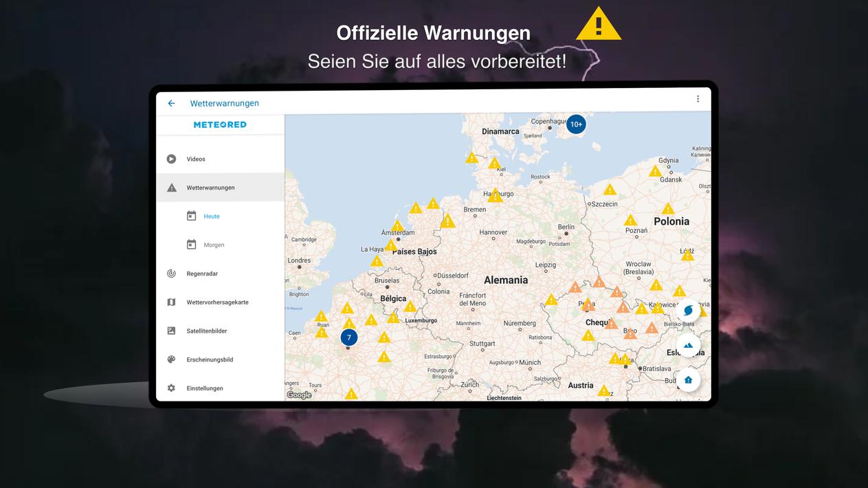Click the Erscheinungsbild palette icon
The width and height of the screenshot is (868, 488).
[171, 359]
